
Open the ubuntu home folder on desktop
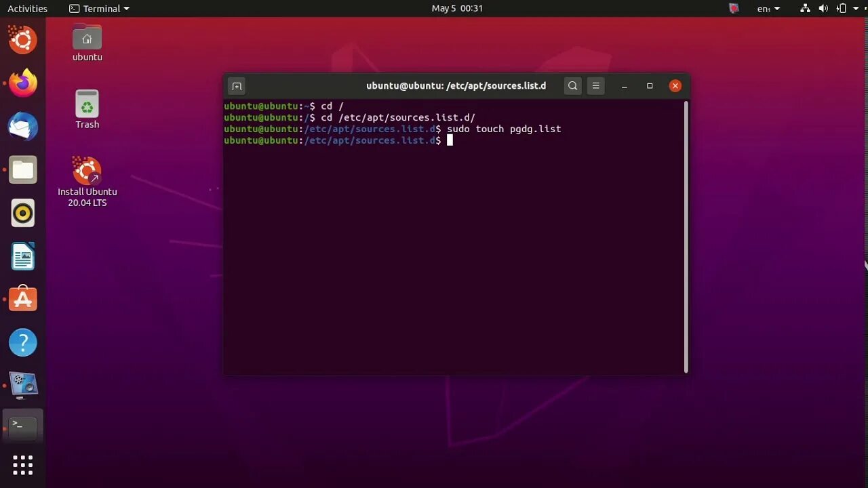coord(87,42)
